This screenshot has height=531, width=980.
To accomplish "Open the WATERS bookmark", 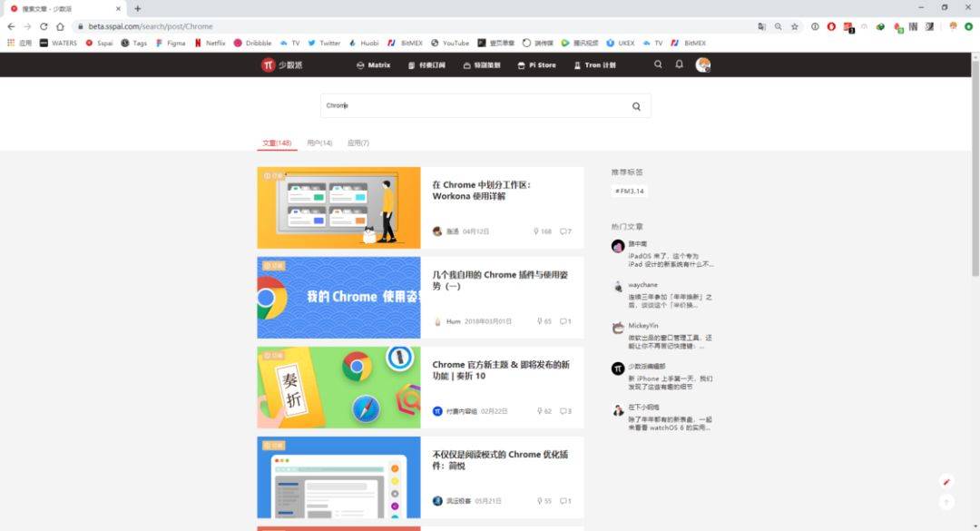I will [58, 44].
